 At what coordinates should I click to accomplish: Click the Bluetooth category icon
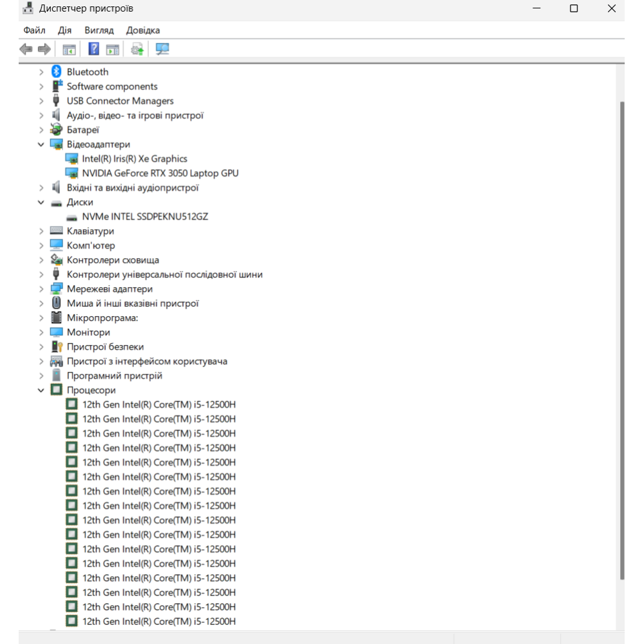[x=56, y=71]
